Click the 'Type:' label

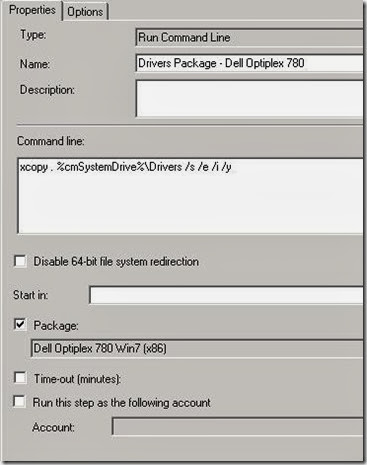point(33,35)
